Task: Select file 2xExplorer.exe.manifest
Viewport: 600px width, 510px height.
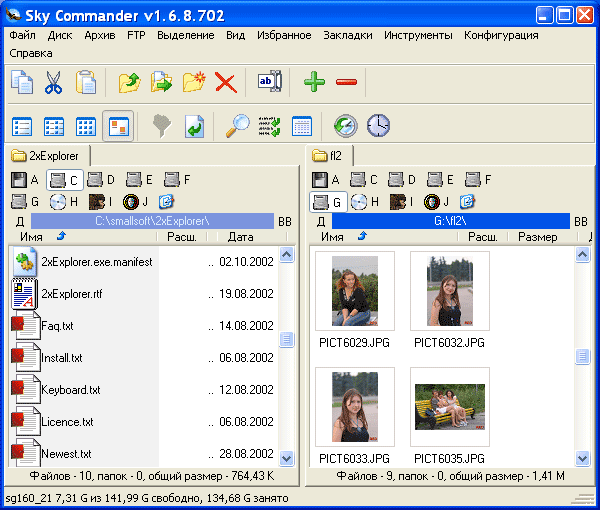Action: coord(83,262)
